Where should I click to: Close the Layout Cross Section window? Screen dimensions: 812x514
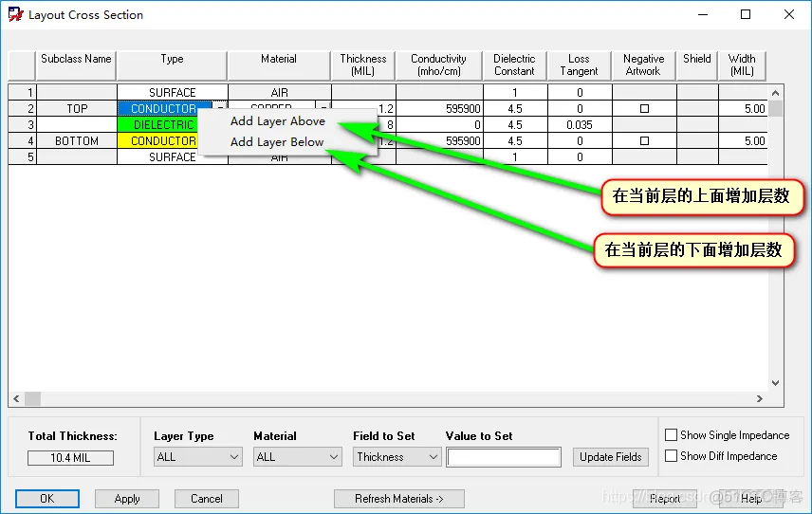click(x=788, y=14)
